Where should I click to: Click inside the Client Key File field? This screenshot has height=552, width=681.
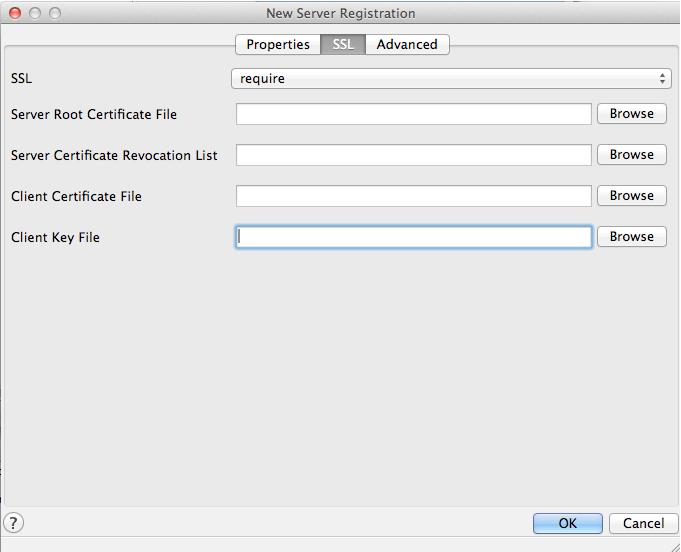point(414,237)
